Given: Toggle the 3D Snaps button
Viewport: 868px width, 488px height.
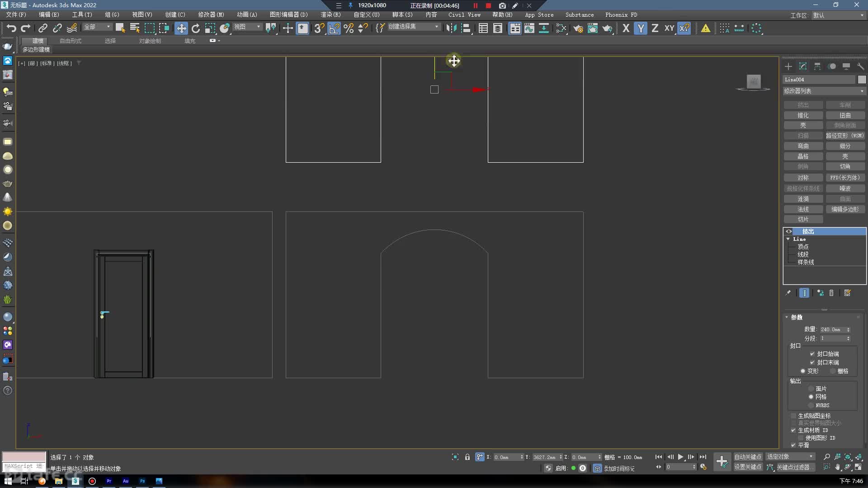Looking at the screenshot, I should 319,28.
